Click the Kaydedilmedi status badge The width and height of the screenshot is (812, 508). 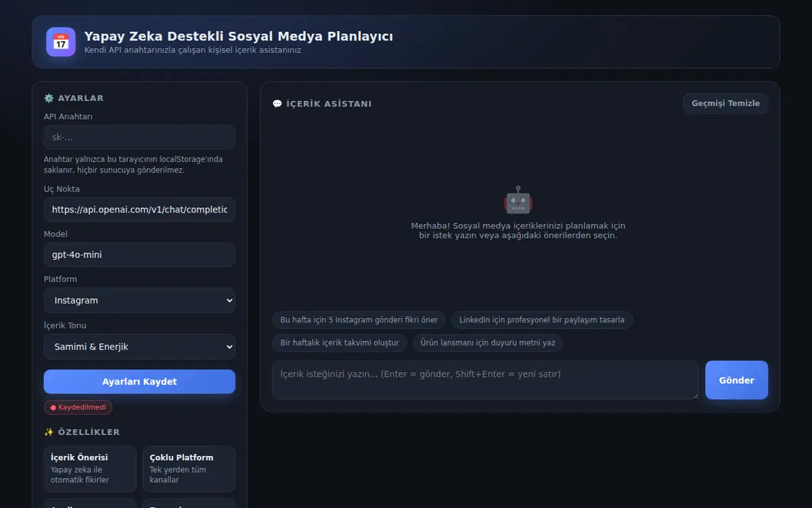click(x=78, y=408)
